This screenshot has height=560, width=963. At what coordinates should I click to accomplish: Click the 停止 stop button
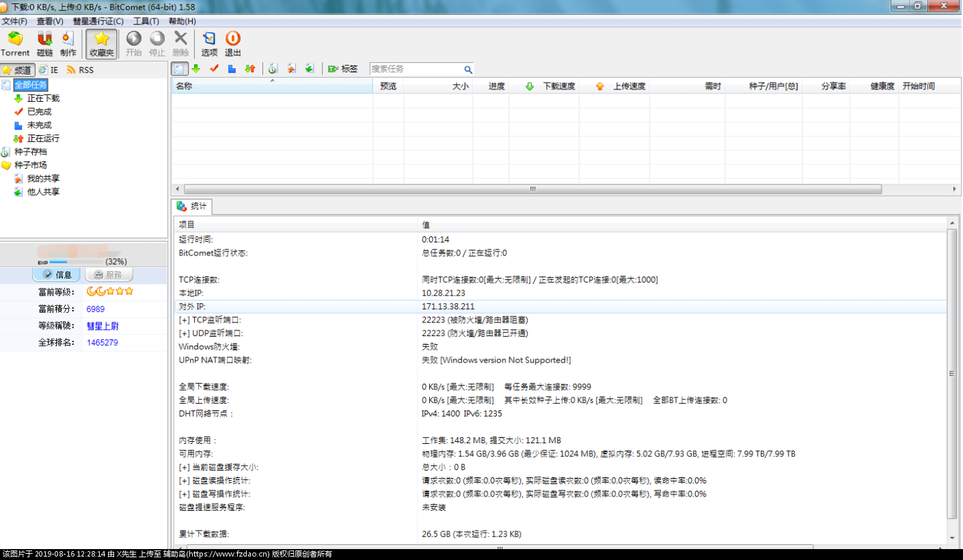click(x=157, y=44)
